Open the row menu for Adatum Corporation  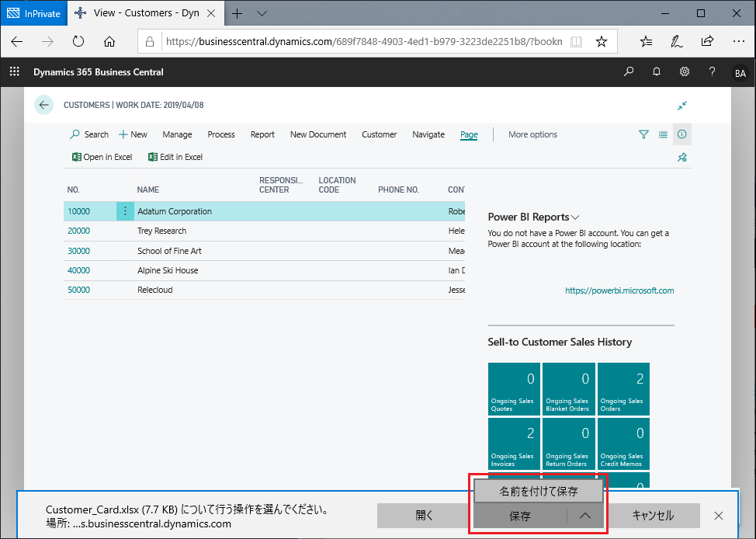pyautogui.click(x=125, y=211)
